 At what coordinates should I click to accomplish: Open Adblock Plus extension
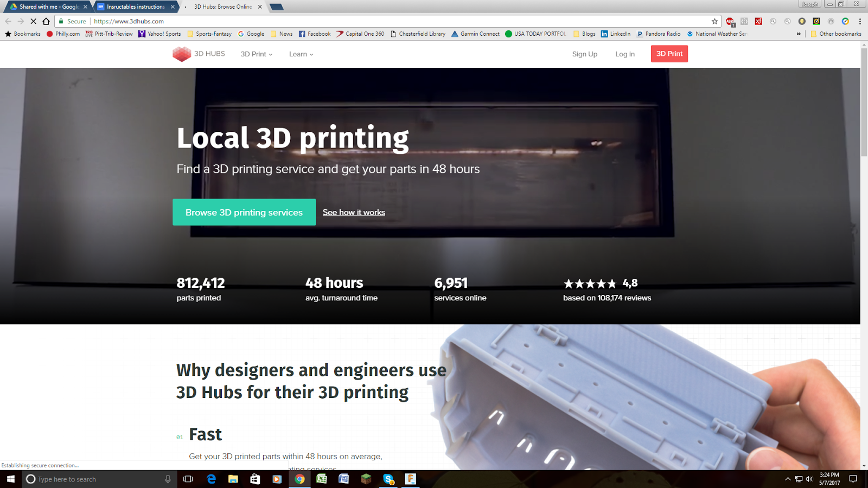pyautogui.click(x=730, y=21)
